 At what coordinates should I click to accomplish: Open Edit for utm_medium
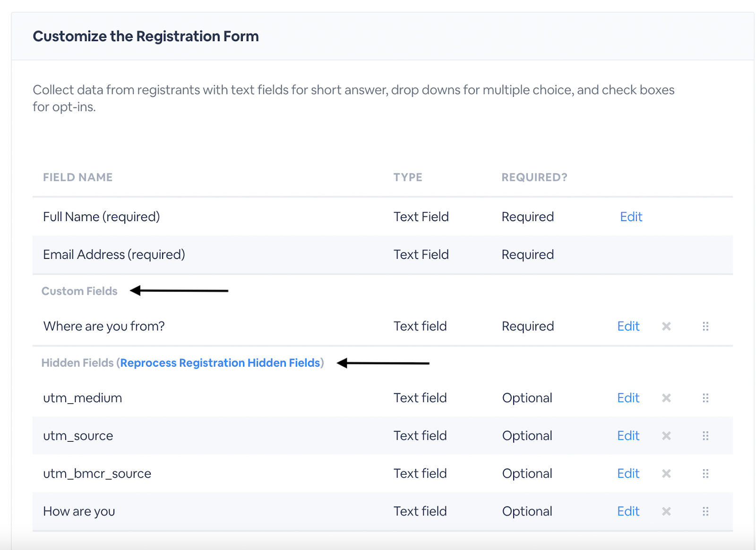click(628, 398)
